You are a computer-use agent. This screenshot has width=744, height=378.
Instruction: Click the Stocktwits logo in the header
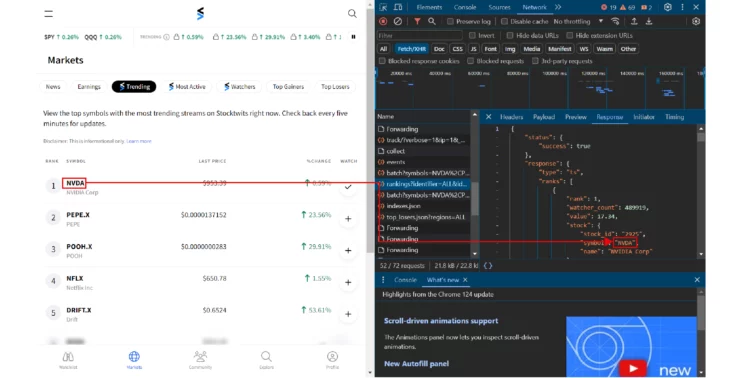(200, 13)
